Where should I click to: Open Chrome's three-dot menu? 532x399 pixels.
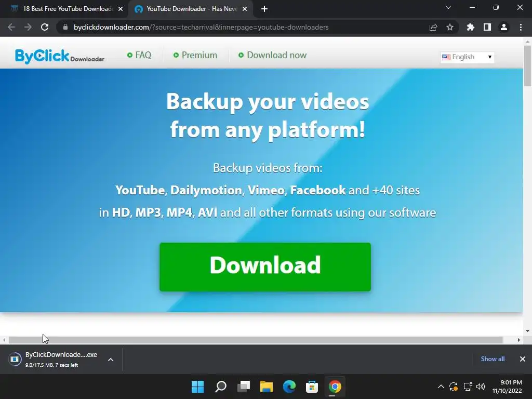(x=521, y=27)
